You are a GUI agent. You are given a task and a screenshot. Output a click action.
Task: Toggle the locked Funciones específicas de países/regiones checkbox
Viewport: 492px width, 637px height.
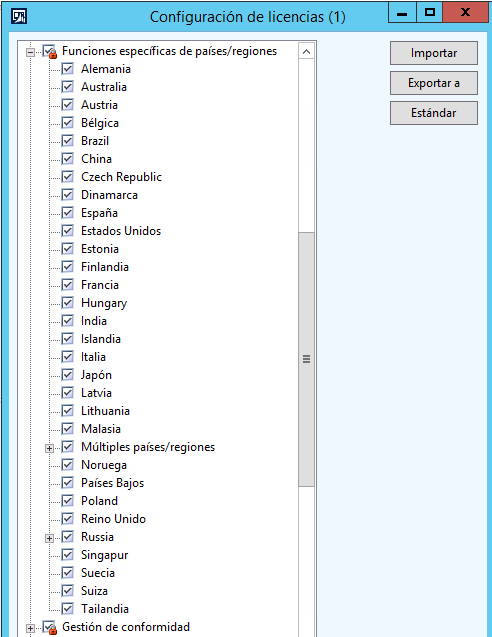click(x=50, y=52)
